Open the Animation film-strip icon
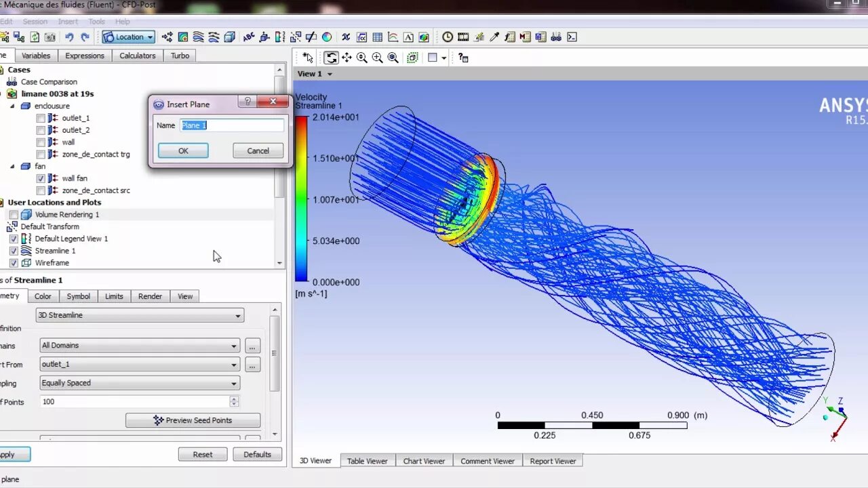This screenshot has height=488, width=868. click(x=463, y=37)
